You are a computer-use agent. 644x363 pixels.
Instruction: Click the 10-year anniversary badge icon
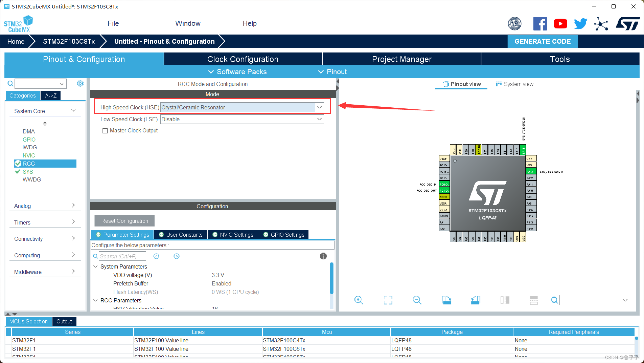click(515, 24)
